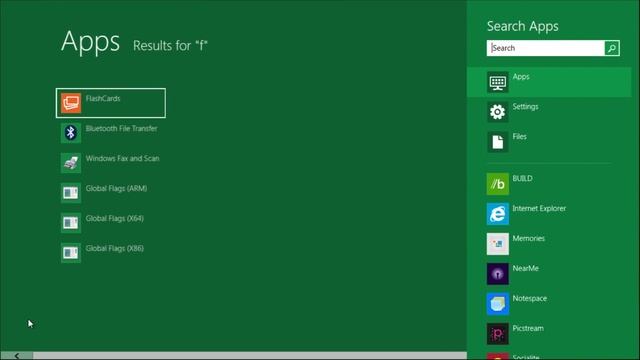Search within Memories label
This screenshot has height=360, width=640.
point(529,238)
